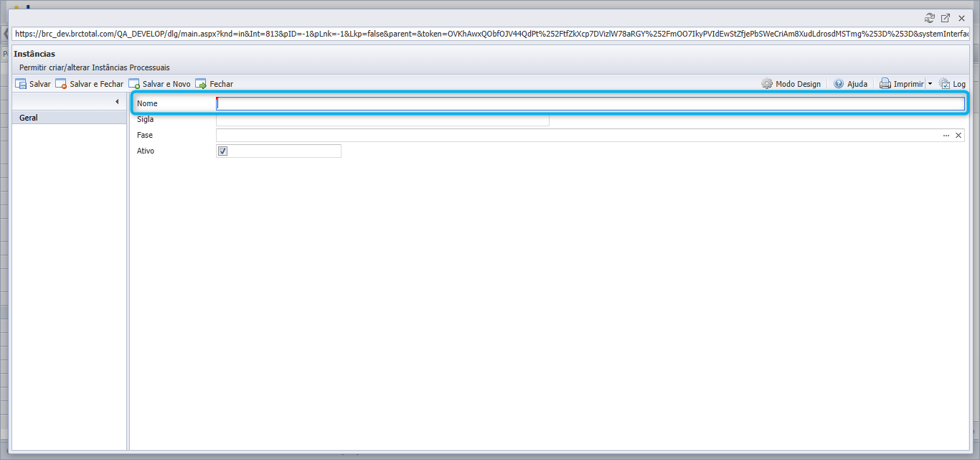
Task: Click the dialog URL address bar
Action: tap(491, 34)
